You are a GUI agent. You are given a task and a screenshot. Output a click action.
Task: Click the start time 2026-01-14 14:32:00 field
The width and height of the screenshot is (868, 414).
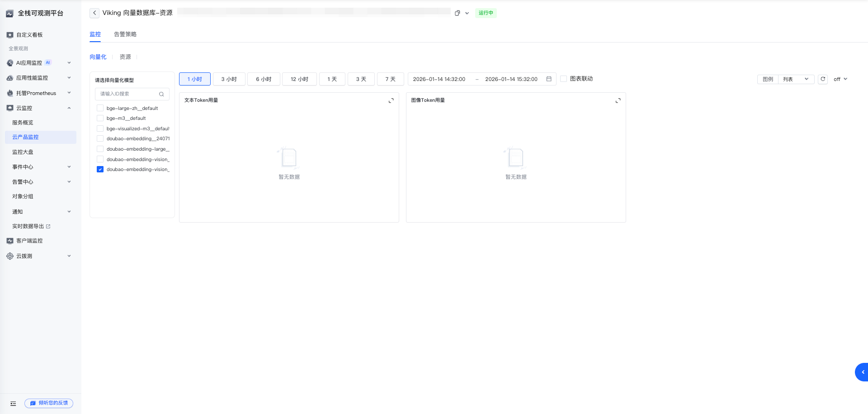tap(439, 79)
